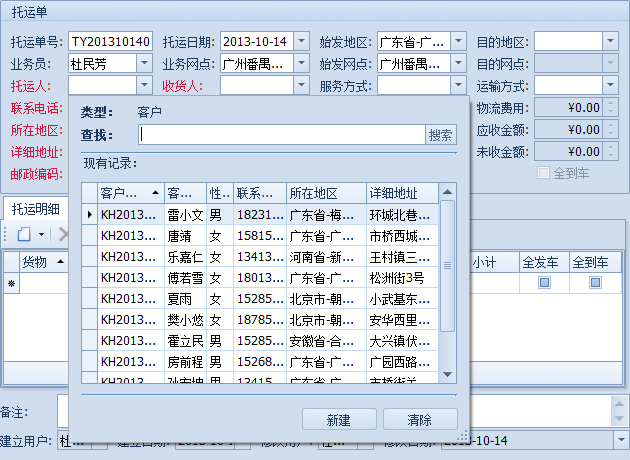The image size is (630, 460).
Task: Toggle the 全发车 checkbox in grid row
Action: pyautogui.click(x=544, y=283)
